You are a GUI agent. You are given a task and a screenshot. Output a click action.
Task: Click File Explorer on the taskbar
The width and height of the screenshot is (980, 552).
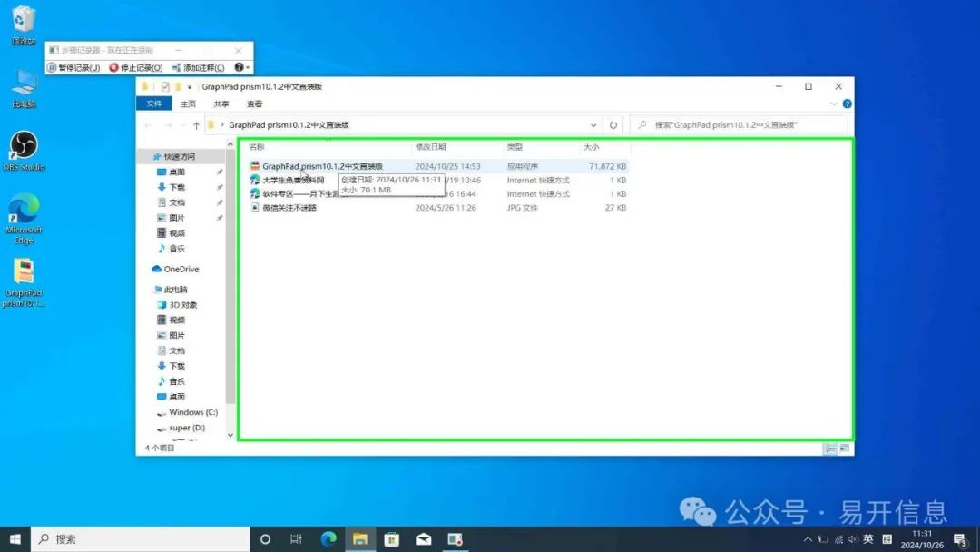pos(360,539)
